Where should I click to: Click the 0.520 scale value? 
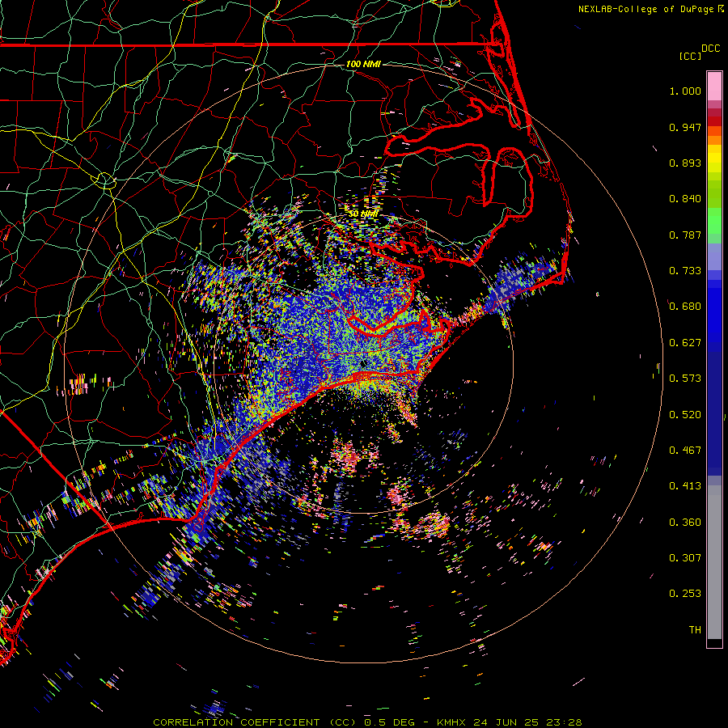click(685, 415)
